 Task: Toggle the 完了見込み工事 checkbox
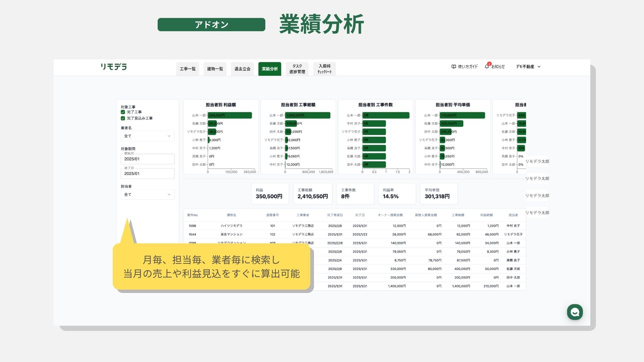point(123,118)
